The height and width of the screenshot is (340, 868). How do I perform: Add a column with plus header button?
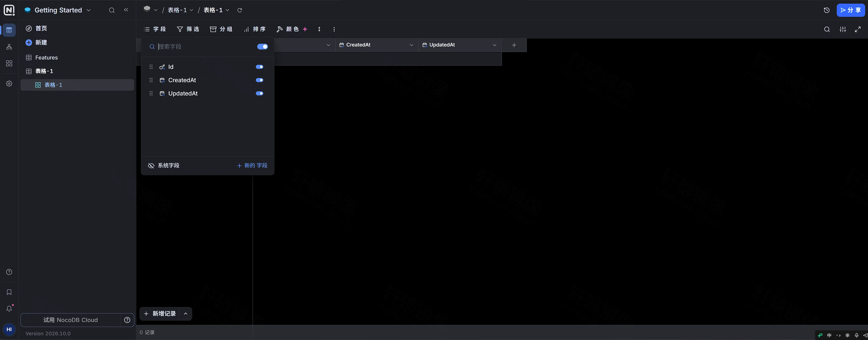click(x=514, y=45)
